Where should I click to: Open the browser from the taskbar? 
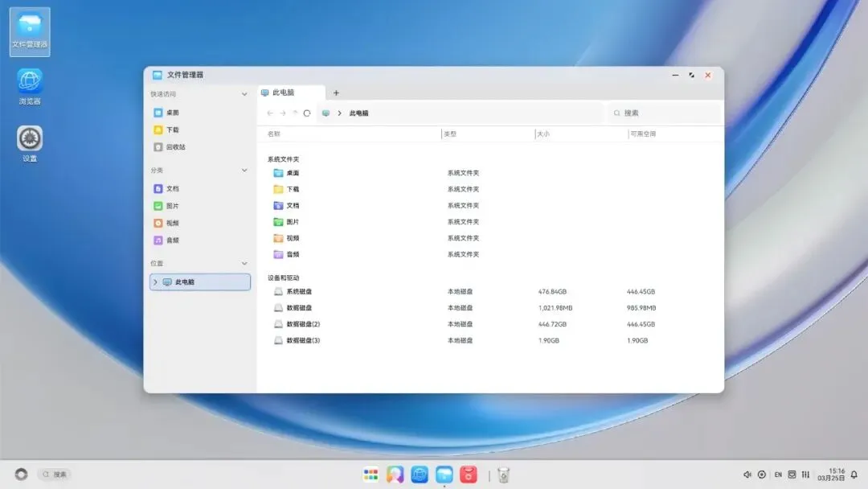(420, 475)
